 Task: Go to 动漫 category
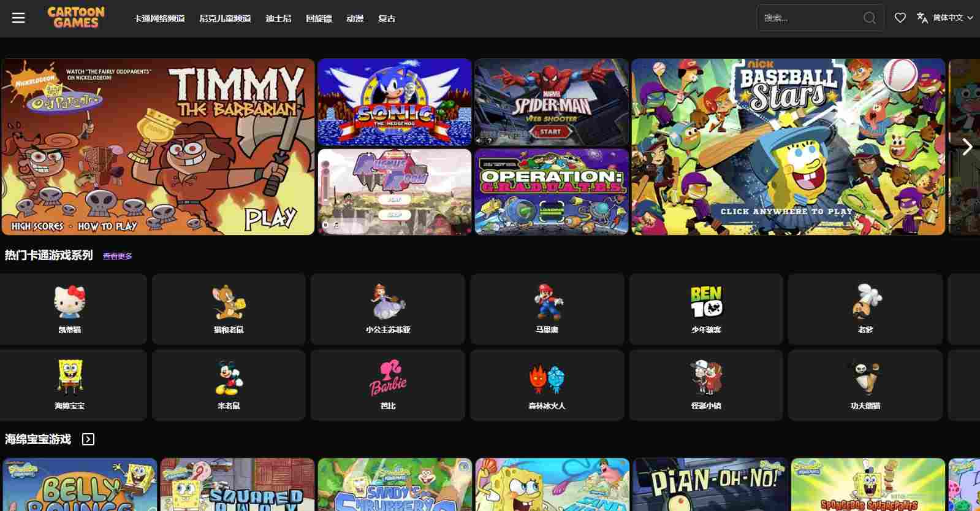click(355, 18)
